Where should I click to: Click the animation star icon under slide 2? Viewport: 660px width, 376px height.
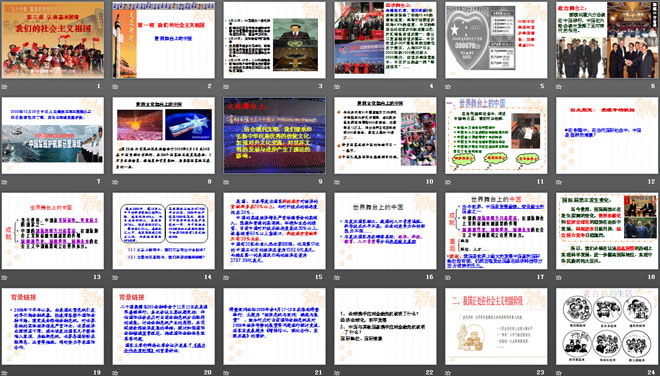[x=115, y=87]
